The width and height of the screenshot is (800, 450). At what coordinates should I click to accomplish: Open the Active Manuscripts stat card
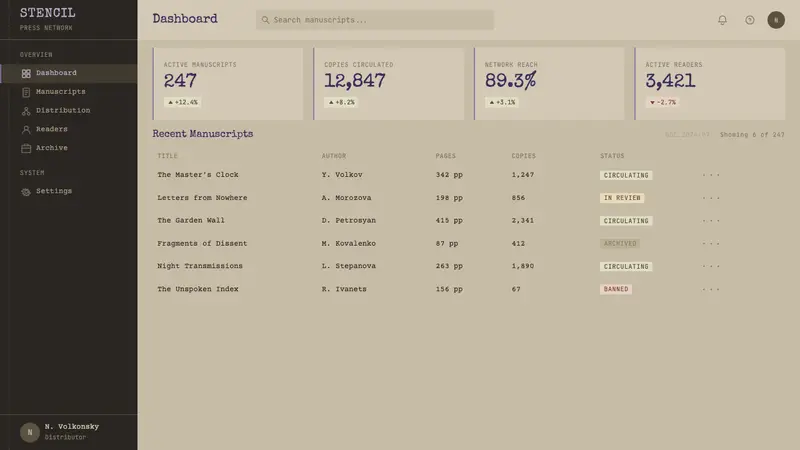click(x=228, y=84)
